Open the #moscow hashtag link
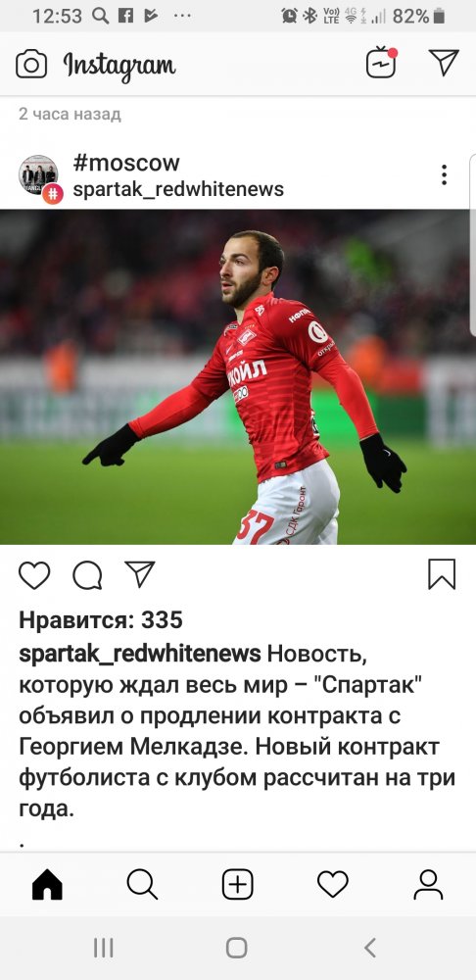The height and width of the screenshot is (980, 476). point(126,163)
